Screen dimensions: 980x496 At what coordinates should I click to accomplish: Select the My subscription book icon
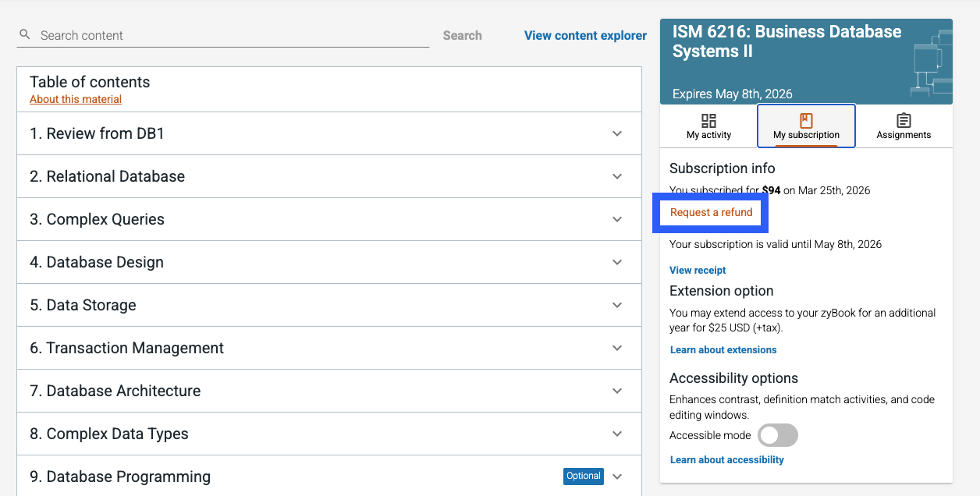point(806,120)
